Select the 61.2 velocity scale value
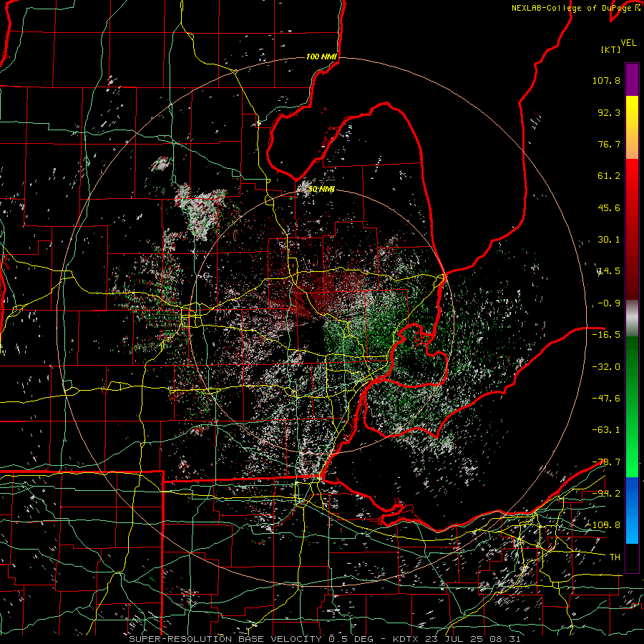Screen dimensions: 644x644 609,176
